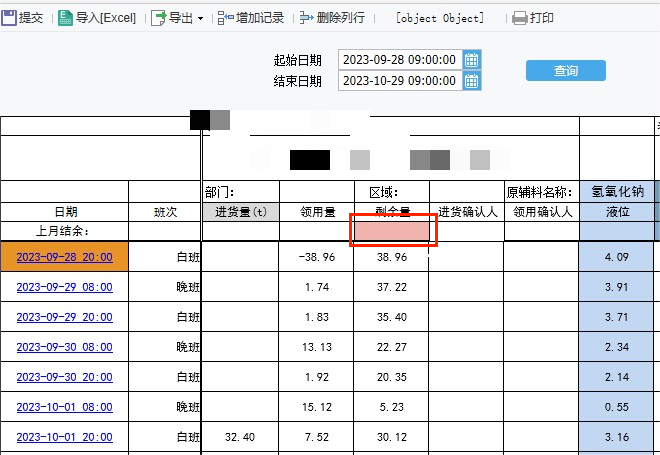Click the 导出 export icon

(159, 18)
